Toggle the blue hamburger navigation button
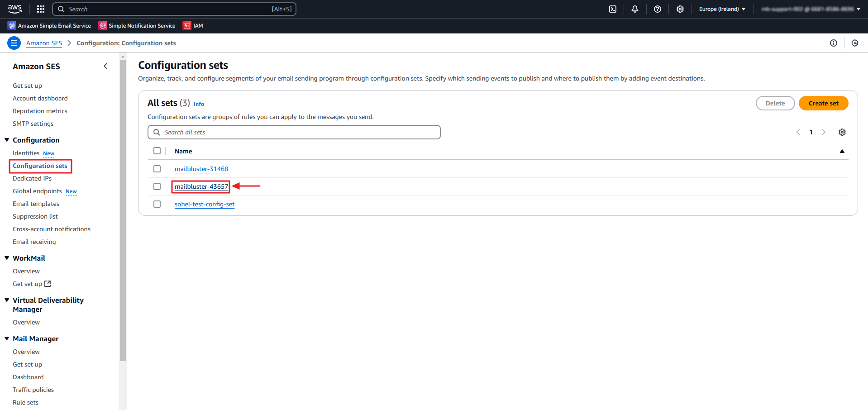The image size is (868, 410). coord(14,43)
